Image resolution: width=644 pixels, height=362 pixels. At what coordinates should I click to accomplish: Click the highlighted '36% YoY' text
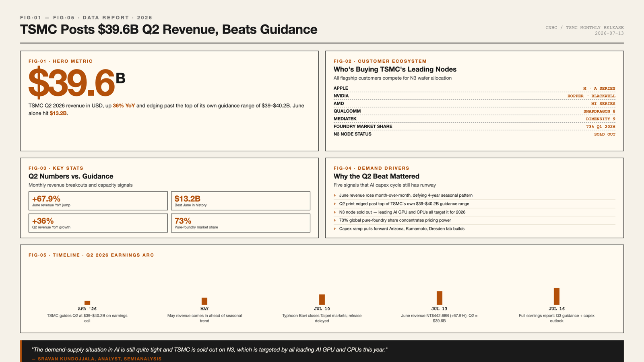tap(124, 106)
